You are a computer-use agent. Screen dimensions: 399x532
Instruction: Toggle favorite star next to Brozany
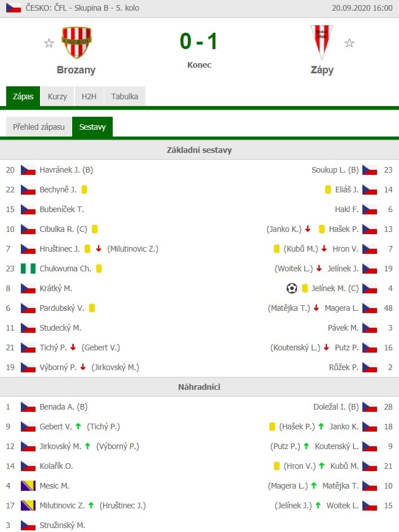point(49,43)
